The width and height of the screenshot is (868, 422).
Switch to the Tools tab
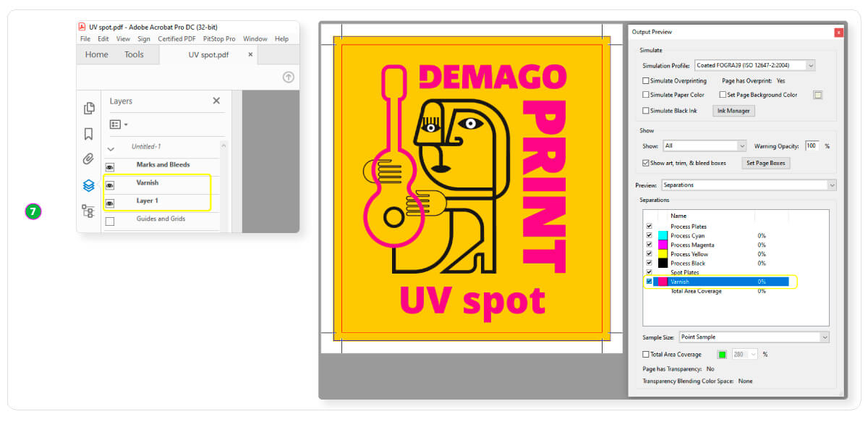coord(134,54)
